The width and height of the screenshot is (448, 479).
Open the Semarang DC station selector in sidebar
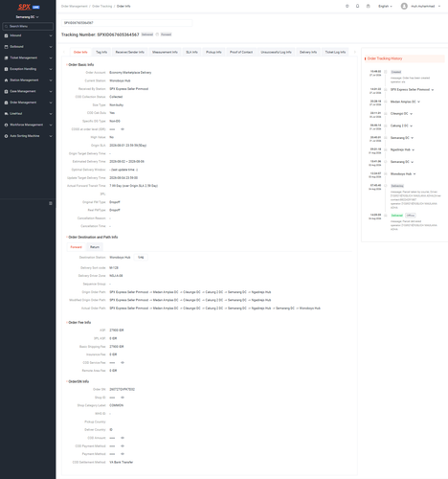(28, 17)
